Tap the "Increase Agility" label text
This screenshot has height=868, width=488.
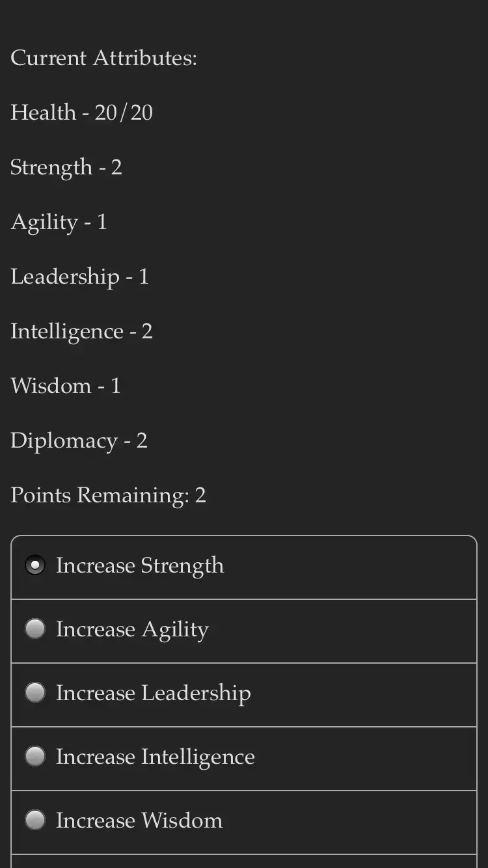click(x=132, y=629)
